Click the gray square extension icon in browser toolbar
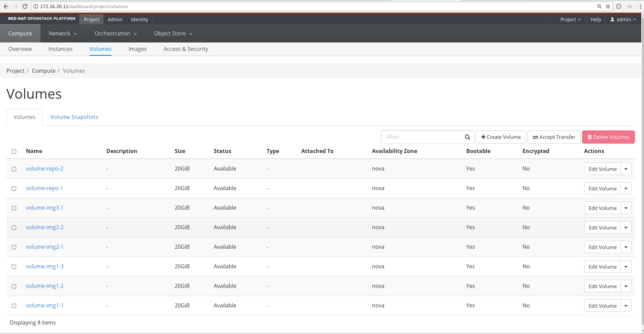 pos(629,6)
